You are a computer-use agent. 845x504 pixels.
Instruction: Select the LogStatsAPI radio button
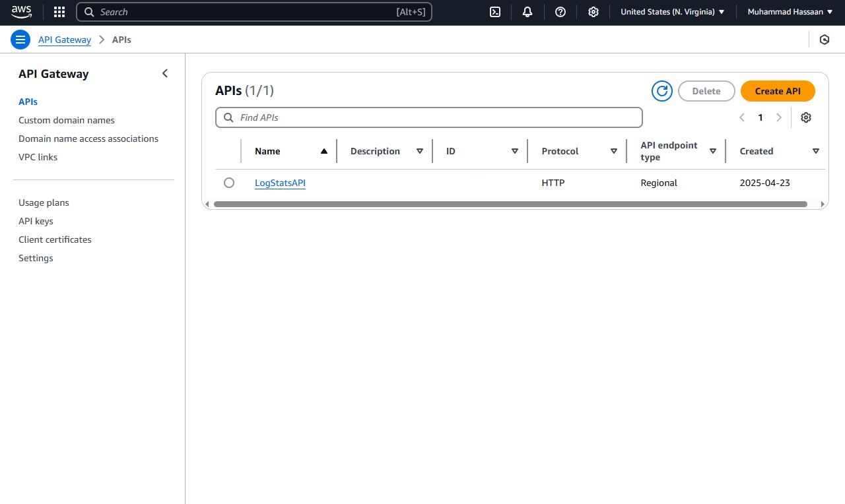pyautogui.click(x=229, y=183)
